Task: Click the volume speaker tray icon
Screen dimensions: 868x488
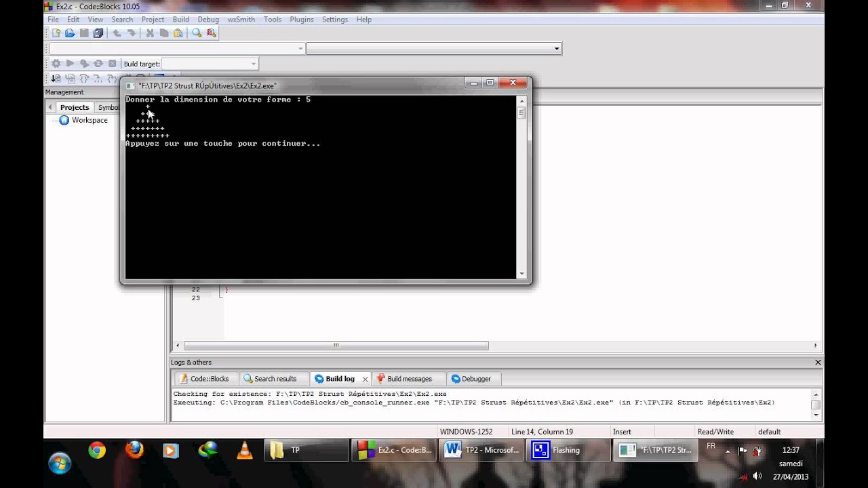Action: (757, 476)
